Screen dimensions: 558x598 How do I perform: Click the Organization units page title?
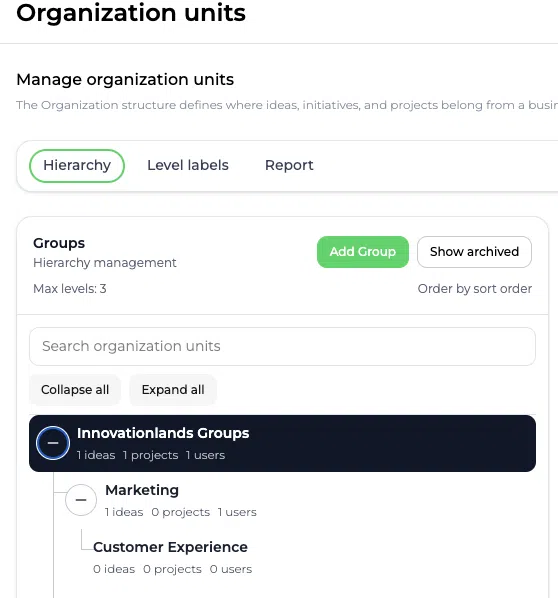pyautogui.click(x=131, y=13)
